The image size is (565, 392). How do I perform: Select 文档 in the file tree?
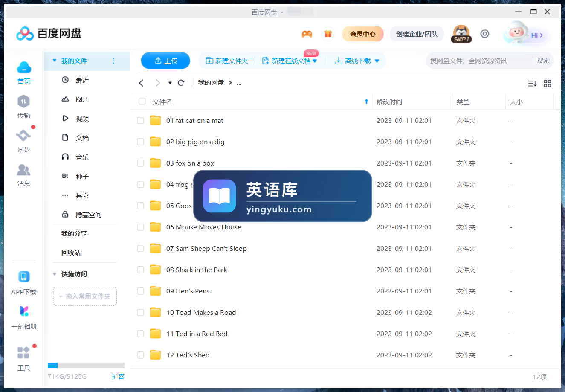tap(75, 138)
